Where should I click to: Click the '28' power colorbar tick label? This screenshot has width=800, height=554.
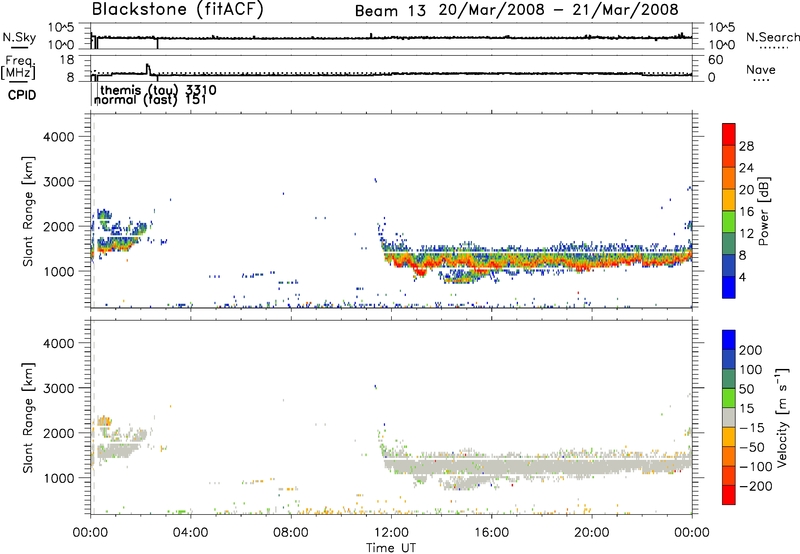[x=746, y=146]
